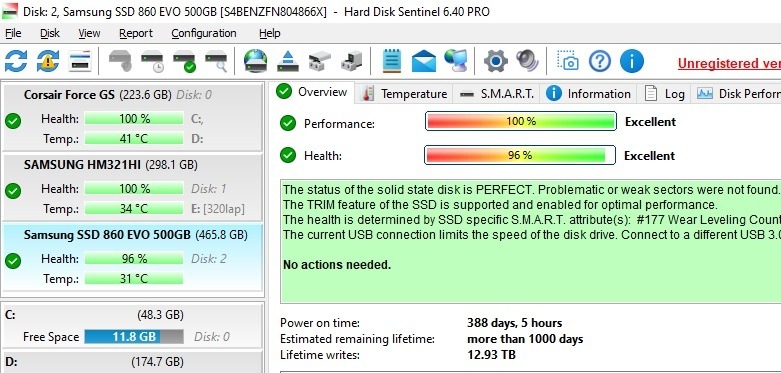Open the gear configuration icon
Screen dimensions: 781x373
point(496,61)
